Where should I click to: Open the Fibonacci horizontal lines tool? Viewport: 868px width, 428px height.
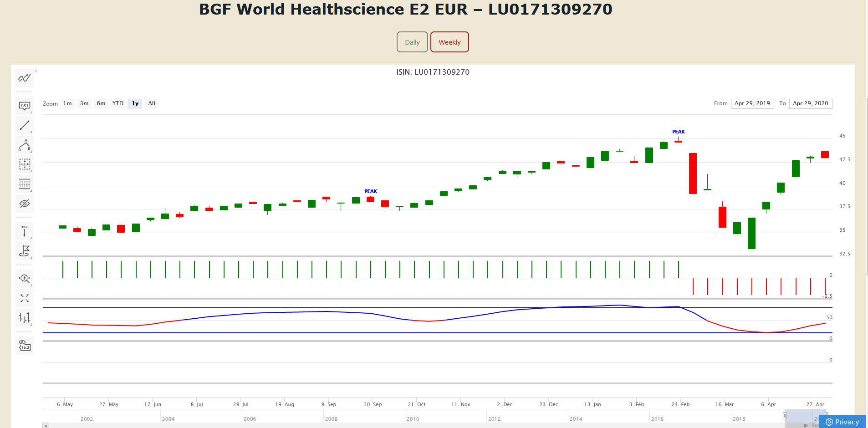[x=24, y=184]
